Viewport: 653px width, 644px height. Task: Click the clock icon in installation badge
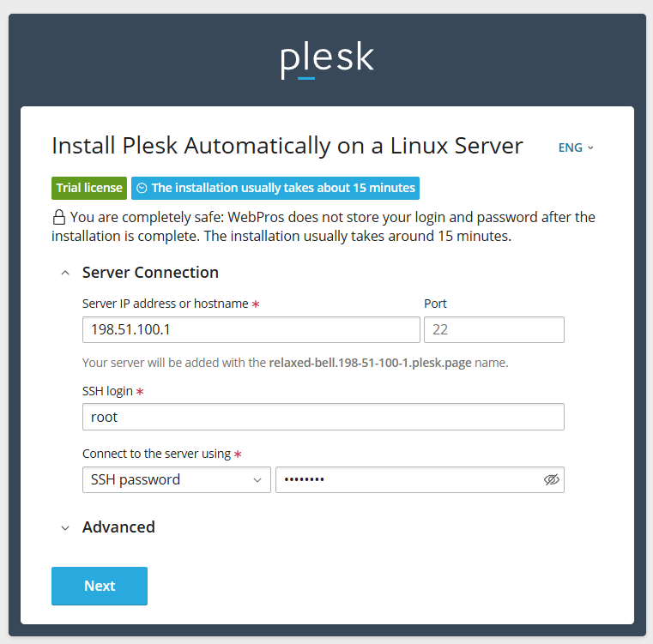coord(142,188)
